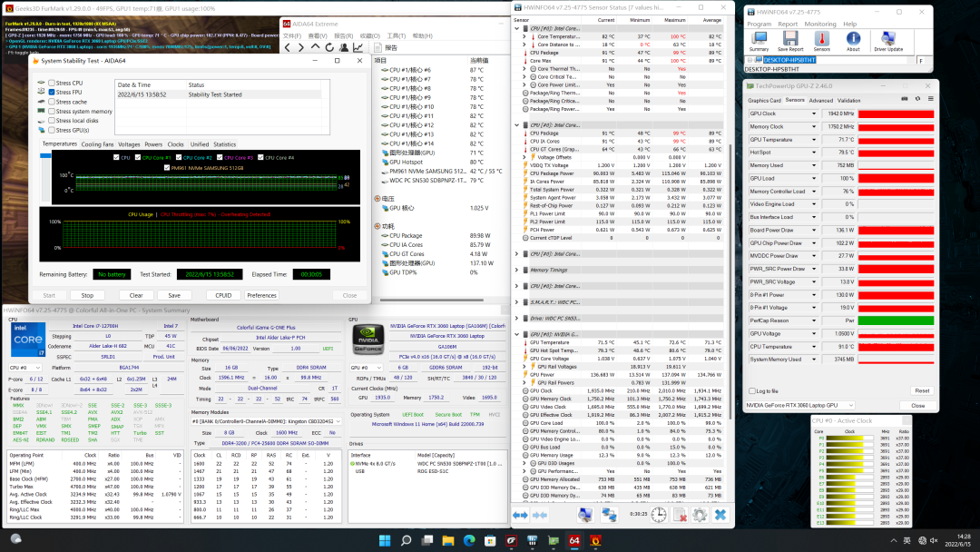Switch to the Cooling Fans tab
This screenshot has width=980, height=552.
click(97, 144)
